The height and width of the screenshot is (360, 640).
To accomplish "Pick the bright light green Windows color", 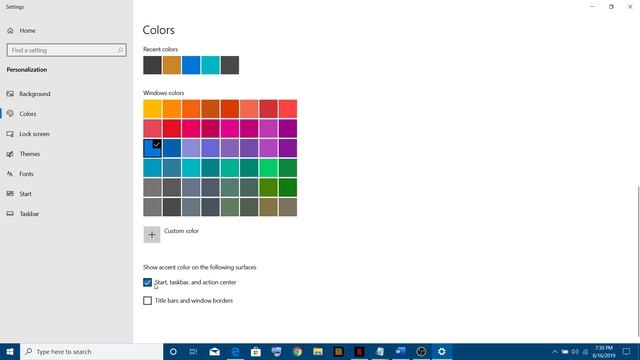I will [x=268, y=168].
